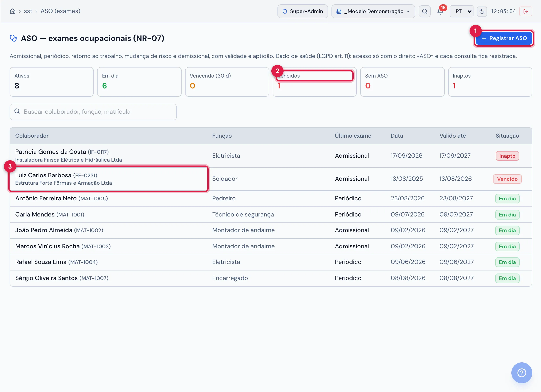Click the Situação column header
Image resolution: width=541 pixels, height=392 pixels.
tap(507, 136)
